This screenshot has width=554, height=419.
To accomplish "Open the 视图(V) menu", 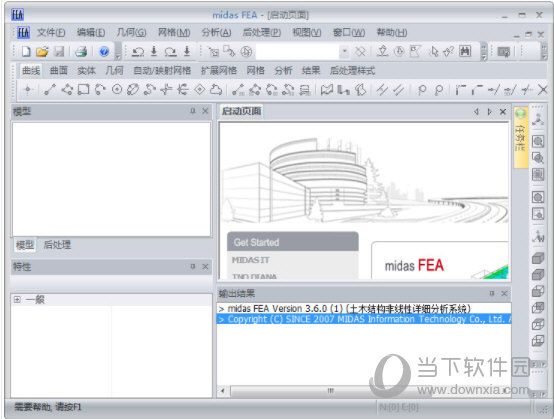I will [x=307, y=33].
